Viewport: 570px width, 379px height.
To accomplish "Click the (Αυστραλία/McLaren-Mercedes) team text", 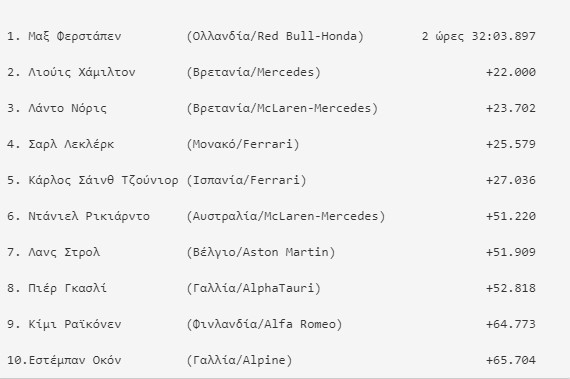I will tap(286, 216).
